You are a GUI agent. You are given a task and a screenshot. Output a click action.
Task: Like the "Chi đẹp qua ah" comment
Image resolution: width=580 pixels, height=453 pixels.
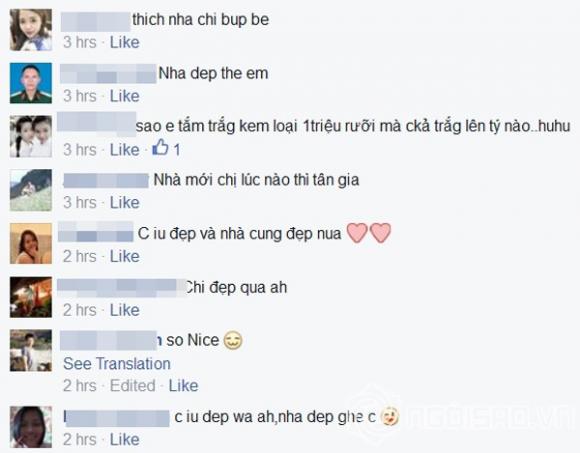125,310
